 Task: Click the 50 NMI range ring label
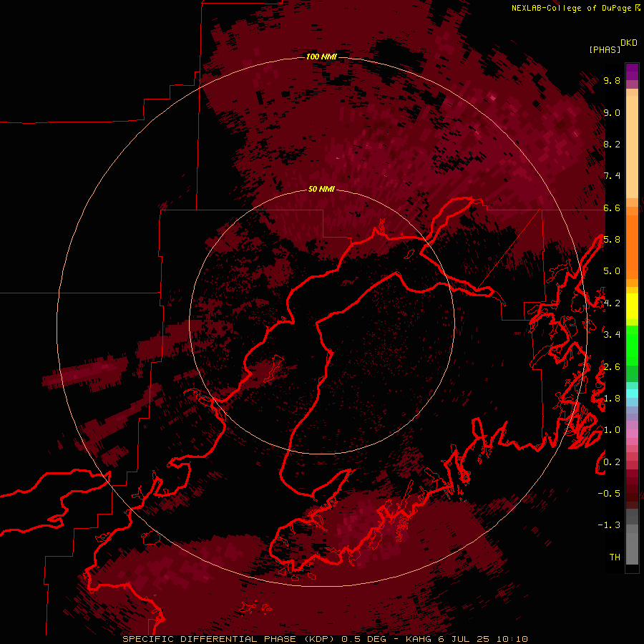321,190
